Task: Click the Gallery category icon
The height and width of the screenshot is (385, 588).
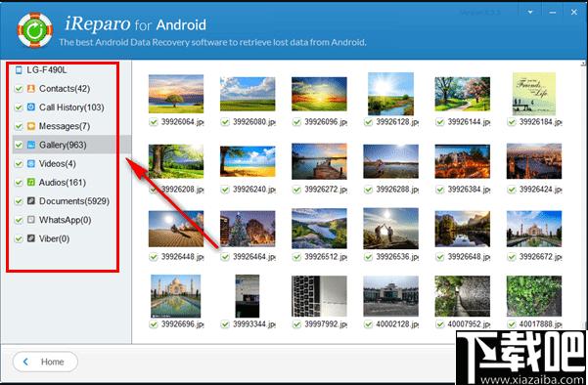Action: click(31, 145)
